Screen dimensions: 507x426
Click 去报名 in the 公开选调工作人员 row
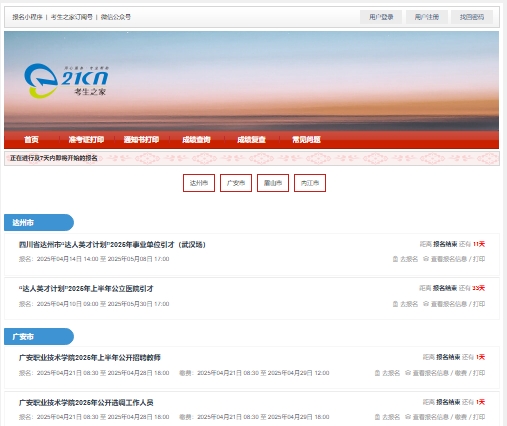pos(387,417)
